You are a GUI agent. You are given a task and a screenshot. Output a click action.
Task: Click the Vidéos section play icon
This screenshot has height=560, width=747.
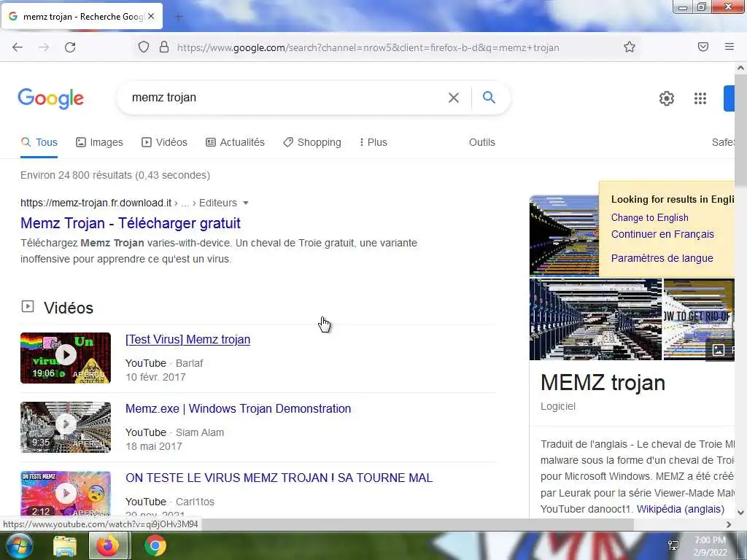pos(28,307)
